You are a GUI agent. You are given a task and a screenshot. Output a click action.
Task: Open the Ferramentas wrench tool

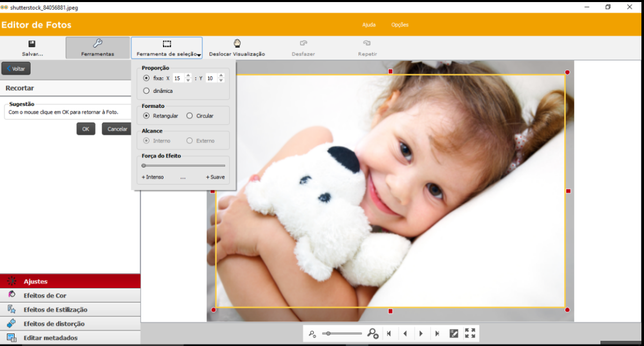point(98,48)
